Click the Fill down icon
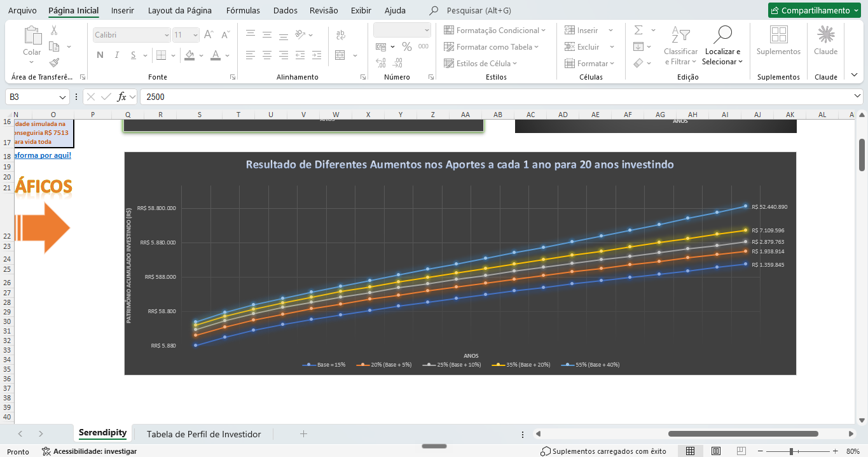868x457 pixels. point(638,46)
